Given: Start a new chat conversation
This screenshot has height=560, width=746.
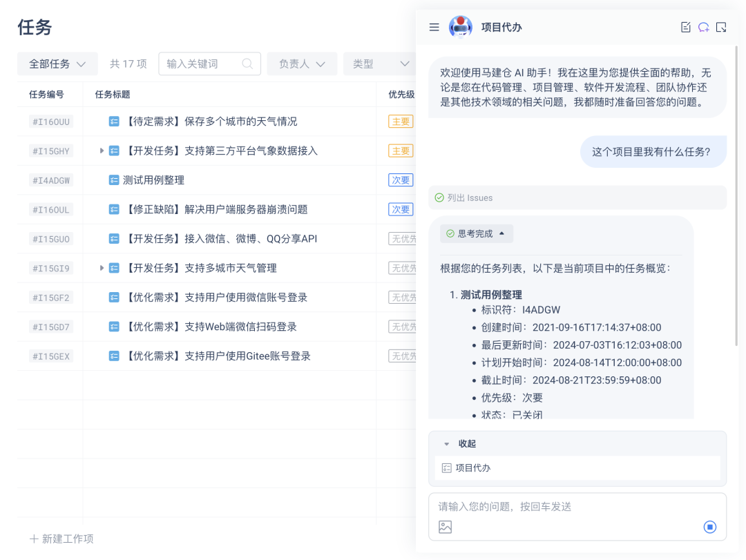Looking at the screenshot, I should [x=703, y=28].
